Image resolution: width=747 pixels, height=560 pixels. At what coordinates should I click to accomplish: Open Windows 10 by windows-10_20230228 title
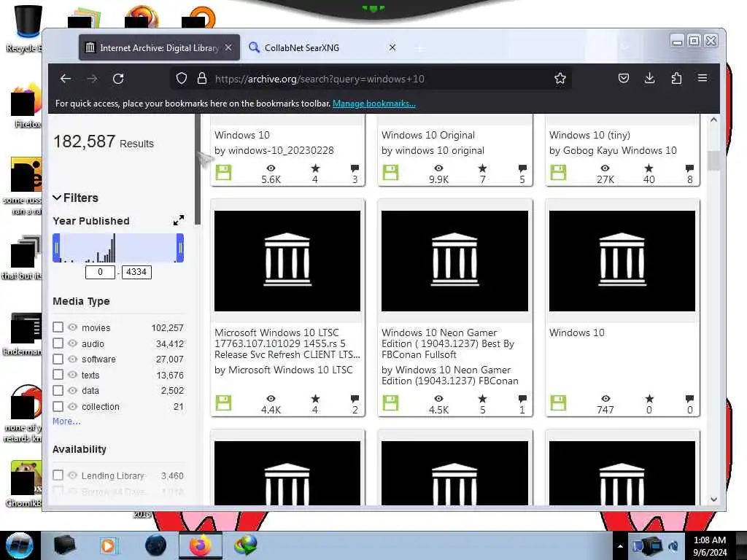tap(242, 135)
